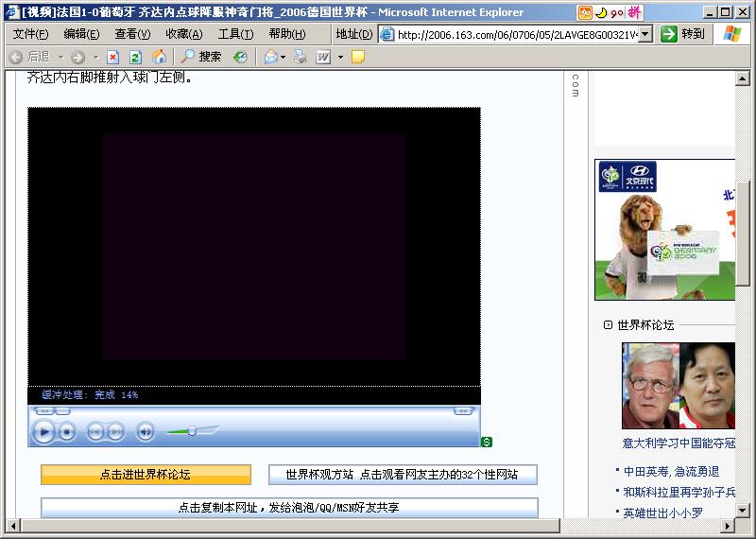Go to the home page icon

[159, 57]
